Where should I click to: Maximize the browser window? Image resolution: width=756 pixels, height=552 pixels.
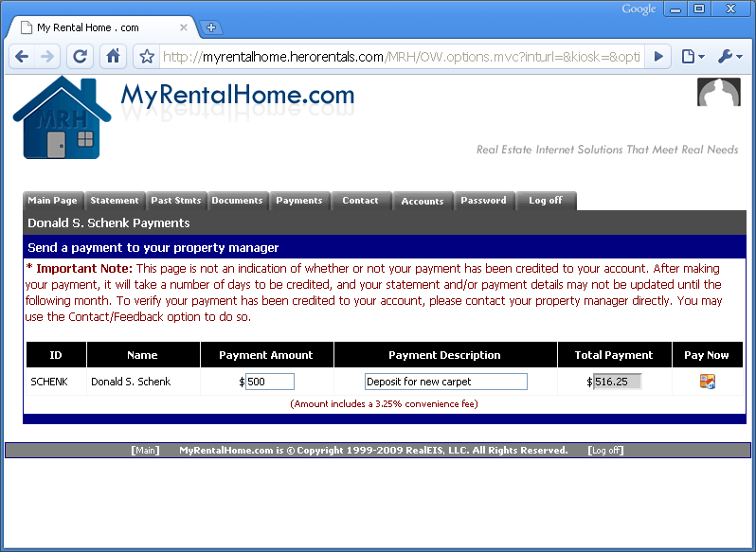(x=699, y=9)
